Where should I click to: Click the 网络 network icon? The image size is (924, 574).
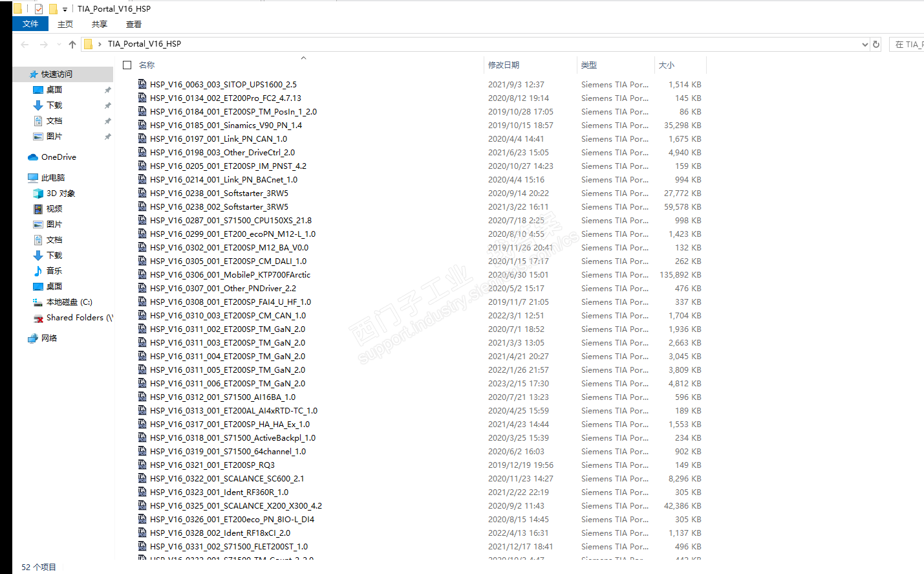pyautogui.click(x=33, y=338)
